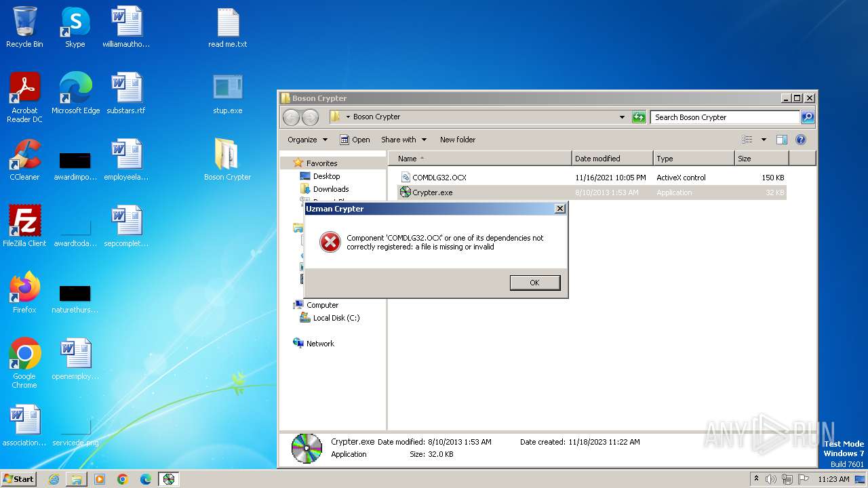
Task: Click the Forward navigation button
Action: 310,117
